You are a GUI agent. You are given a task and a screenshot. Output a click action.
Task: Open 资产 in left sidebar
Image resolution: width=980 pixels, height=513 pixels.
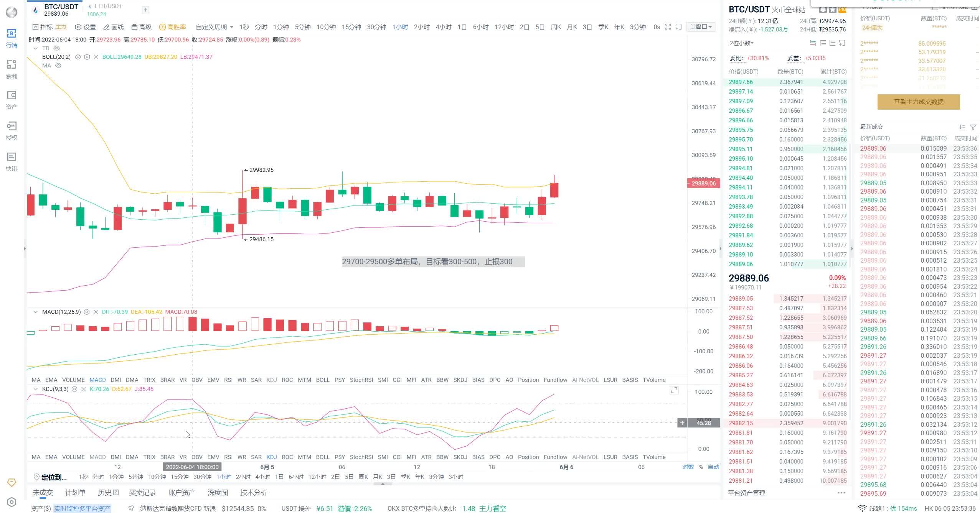pyautogui.click(x=12, y=100)
